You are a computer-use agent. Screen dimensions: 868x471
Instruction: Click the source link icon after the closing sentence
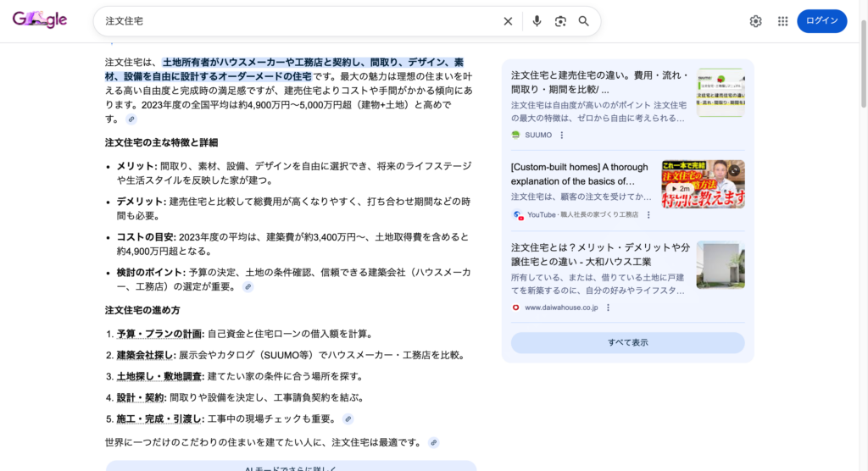point(433,442)
